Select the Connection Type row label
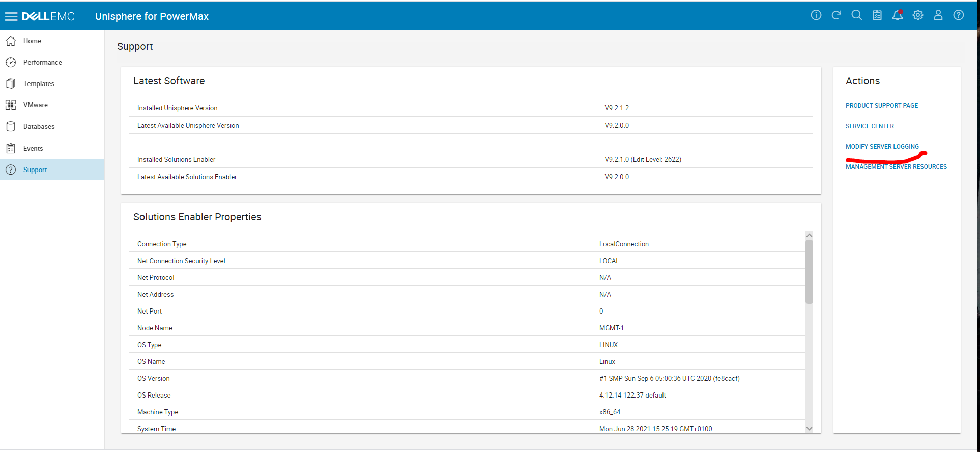 (162, 244)
